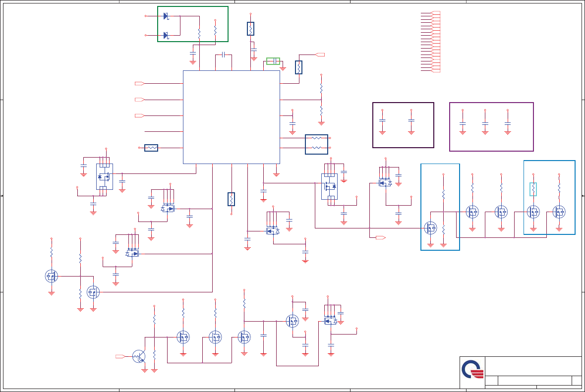
Task: Click the large central IC rectangle body
Action: 232,117
